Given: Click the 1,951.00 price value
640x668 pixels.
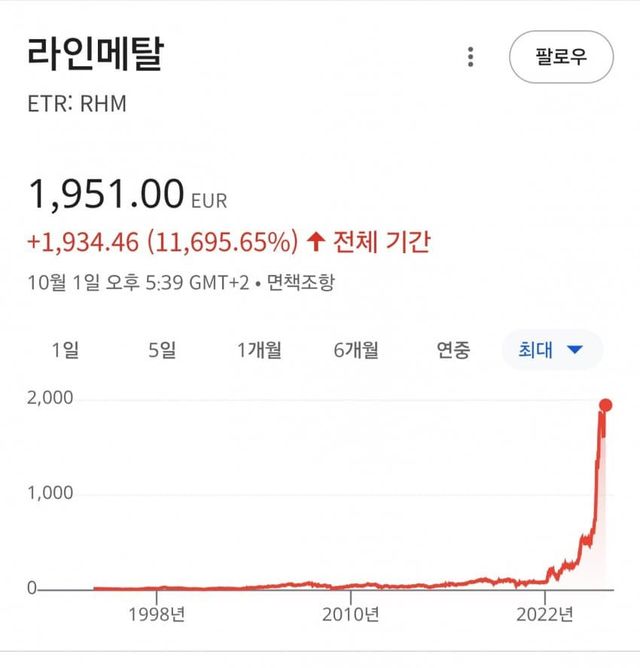Looking at the screenshot, I should 107,194.
